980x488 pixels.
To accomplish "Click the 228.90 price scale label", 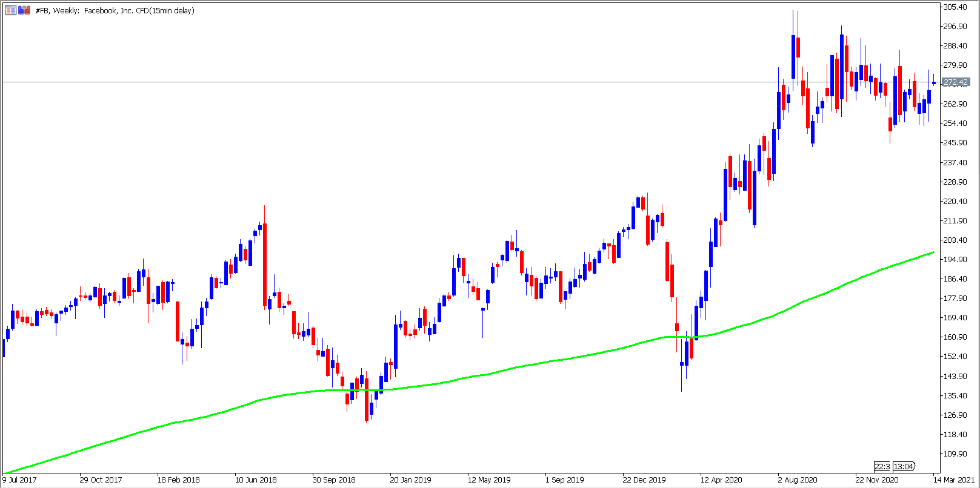I will click(x=955, y=182).
